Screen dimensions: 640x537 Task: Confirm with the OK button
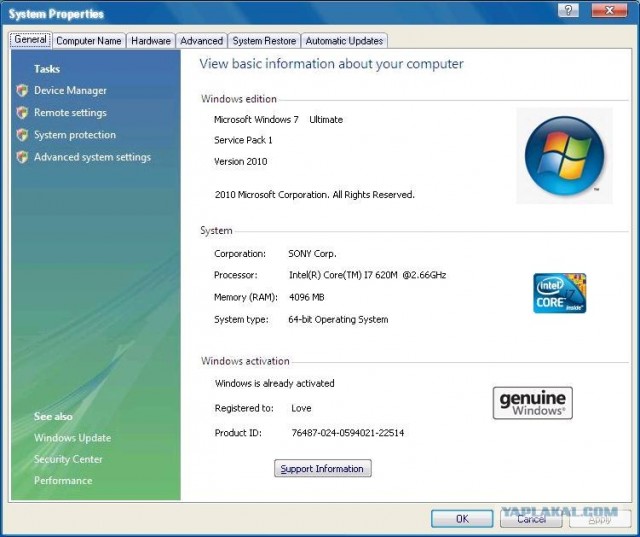(462, 519)
